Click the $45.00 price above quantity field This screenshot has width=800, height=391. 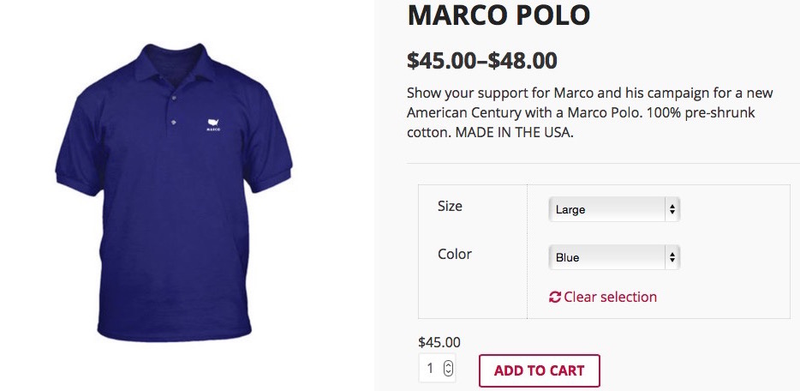tap(439, 342)
